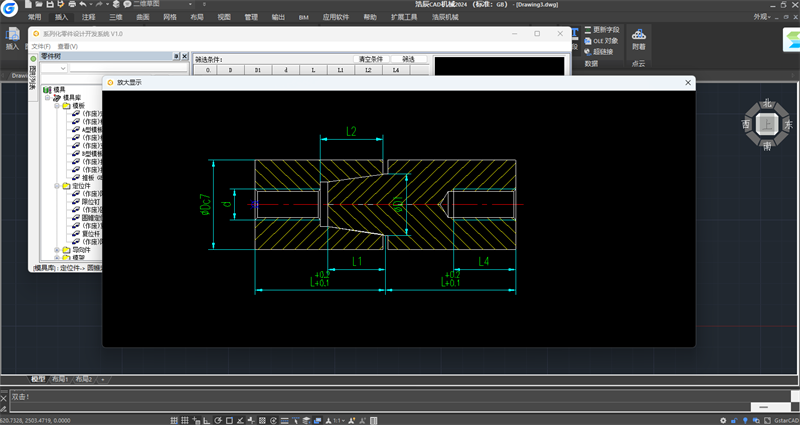Pin the 零件树 panel with pushpin button
Screen dimensions: 800x425
(176, 57)
